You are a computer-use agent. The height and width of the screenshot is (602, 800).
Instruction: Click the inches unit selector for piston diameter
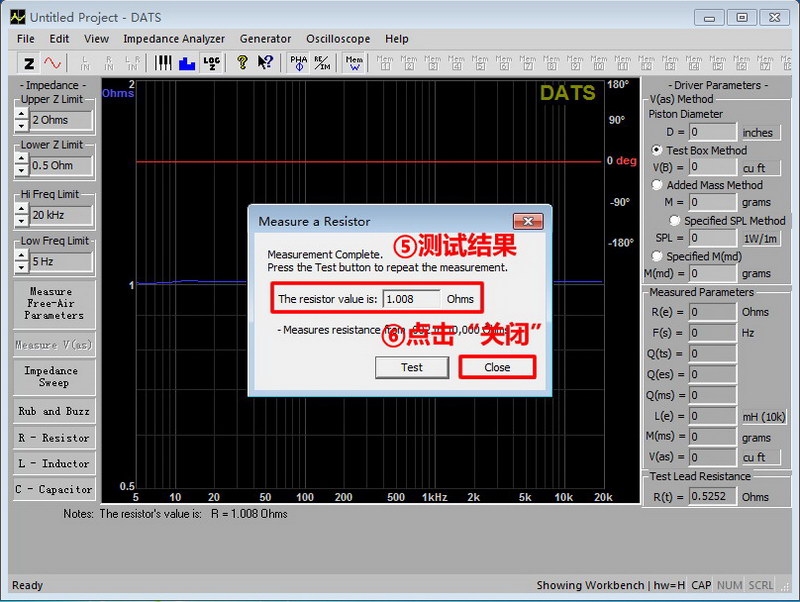pyautogui.click(x=757, y=132)
